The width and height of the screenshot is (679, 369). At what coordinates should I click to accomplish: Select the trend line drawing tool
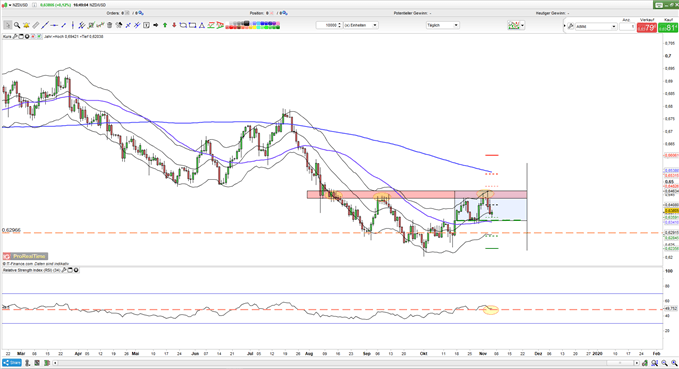point(45,25)
